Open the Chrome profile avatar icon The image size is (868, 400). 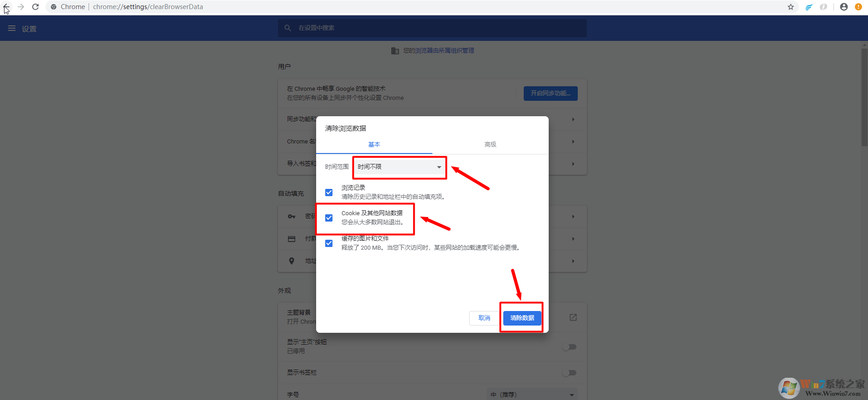point(844,7)
